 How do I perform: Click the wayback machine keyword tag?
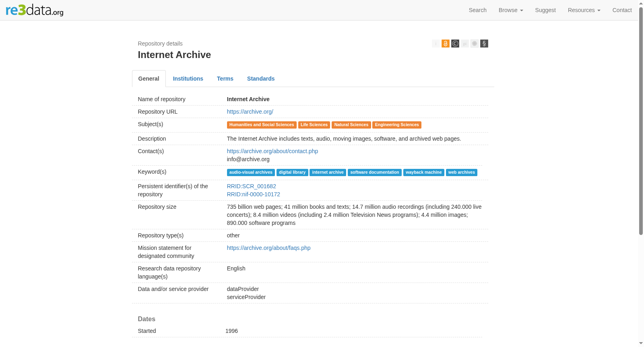(424, 172)
